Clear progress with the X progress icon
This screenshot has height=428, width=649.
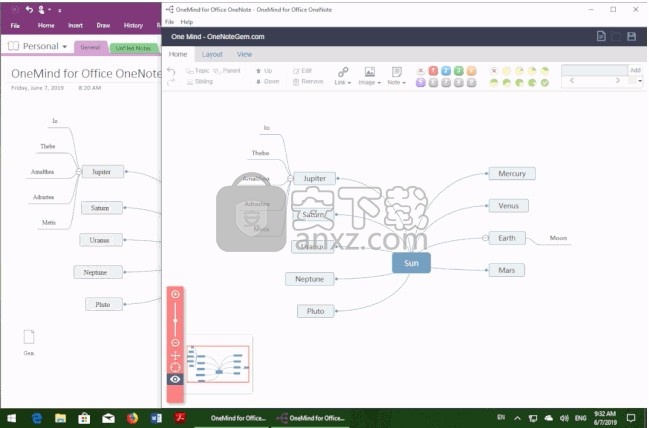click(494, 71)
